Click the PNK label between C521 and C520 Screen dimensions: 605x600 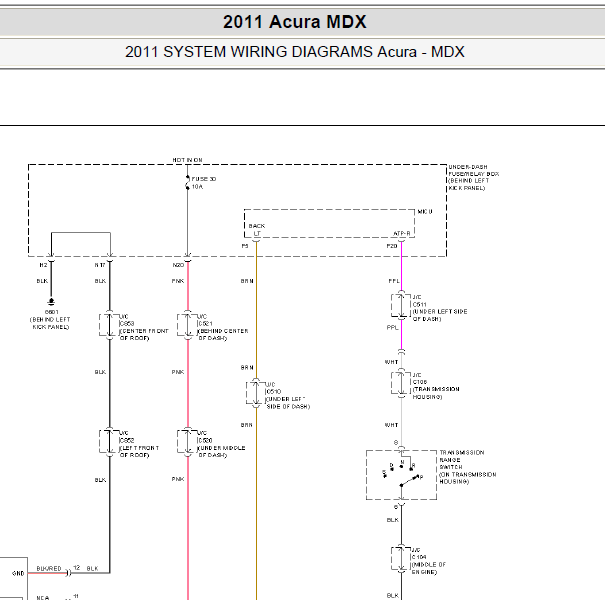(x=177, y=372)
